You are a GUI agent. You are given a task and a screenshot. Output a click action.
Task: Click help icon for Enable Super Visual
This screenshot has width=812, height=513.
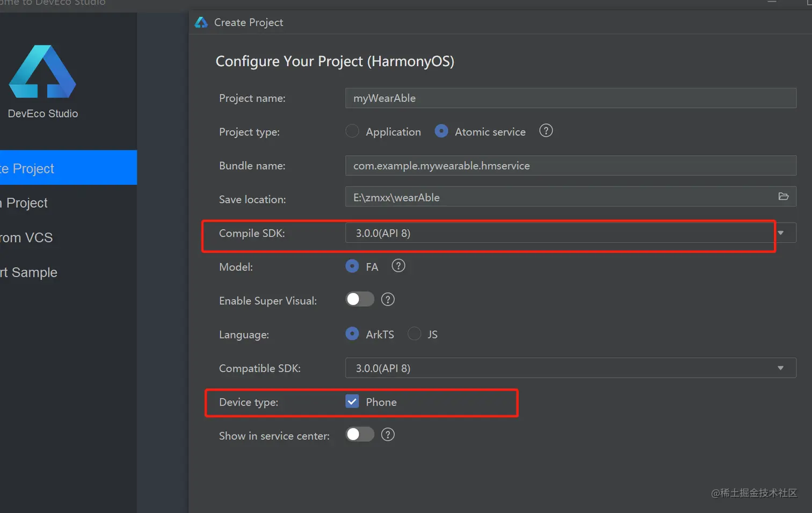click(388, 300)
